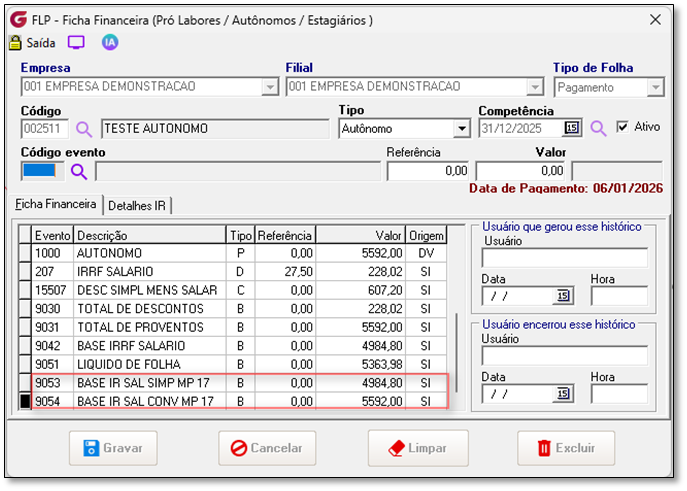Click the Evento column header

point(53,236)
